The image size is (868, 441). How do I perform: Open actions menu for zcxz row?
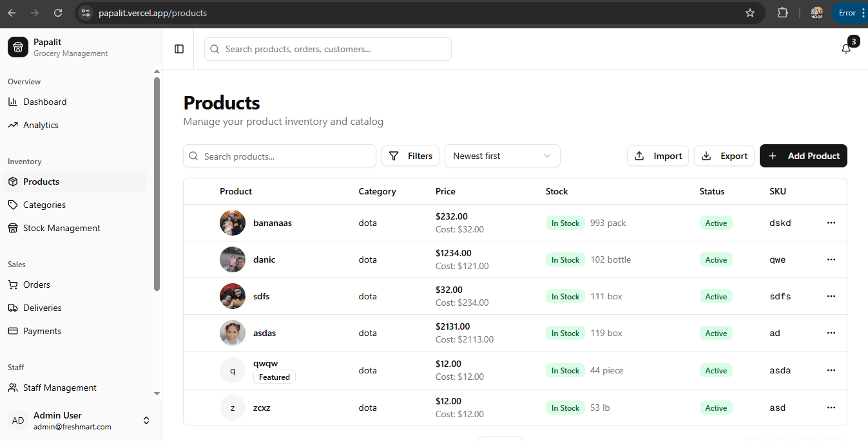click(x=831, y=408)
